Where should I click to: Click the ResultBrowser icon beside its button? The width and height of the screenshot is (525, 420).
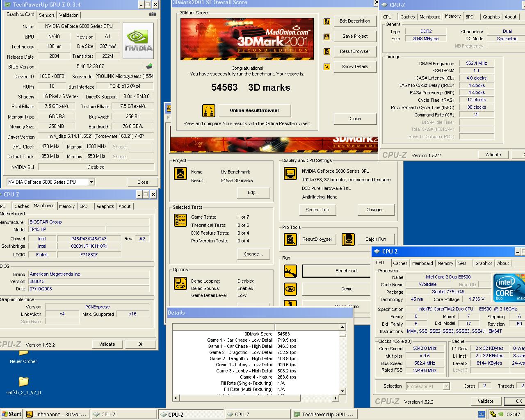click(x=327, y=52)
